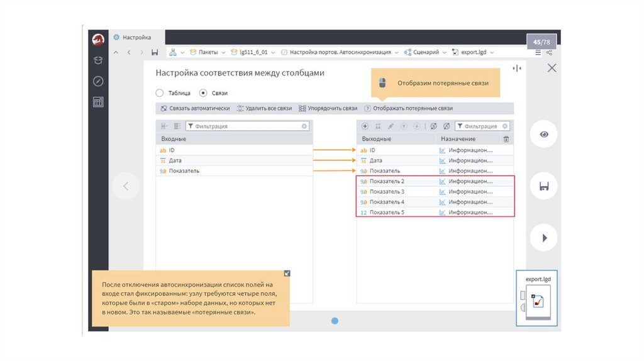Open the table grid icon in sidebar
This screenshot has height=361, width=644.
click(98, 102)
